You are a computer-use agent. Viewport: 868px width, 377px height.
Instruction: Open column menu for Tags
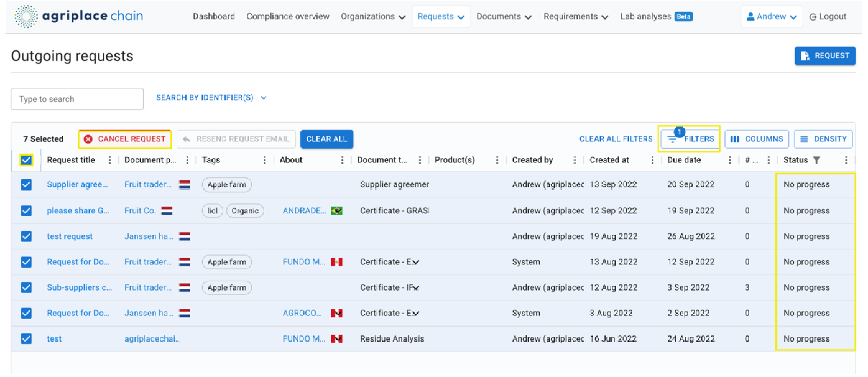click(x=265, y=160)
